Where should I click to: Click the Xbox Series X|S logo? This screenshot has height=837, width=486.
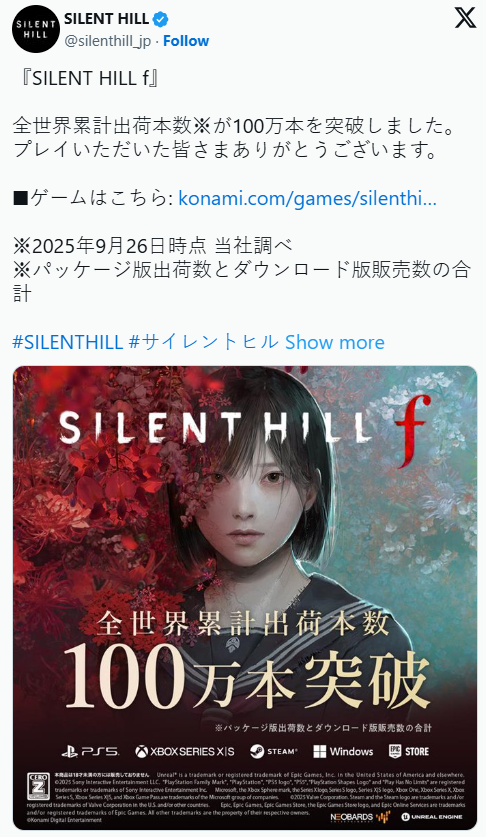(x=185, y=752)
